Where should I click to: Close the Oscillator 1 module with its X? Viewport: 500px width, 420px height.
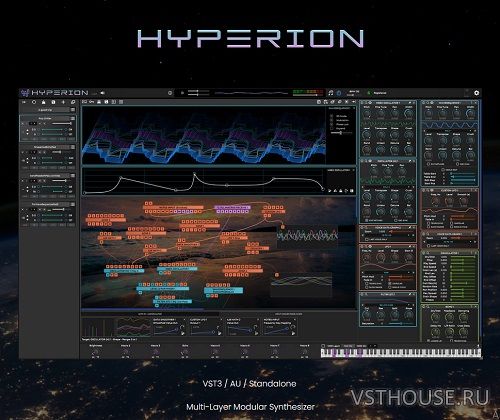tap(414, 103)
